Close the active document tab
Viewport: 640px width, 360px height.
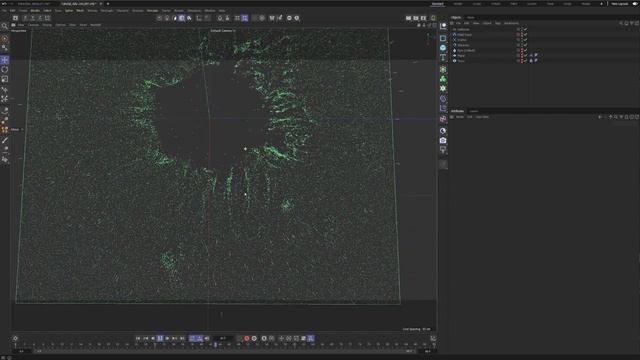pyautogui.click(x=101, y=4)
